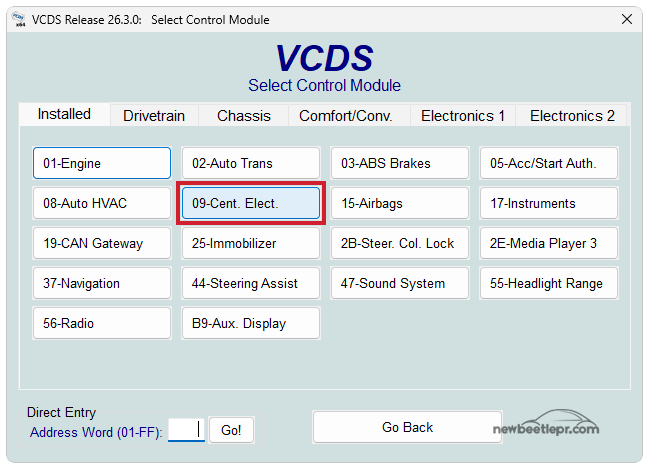Screen dimensions: 649x468
Task: Click the VCDS app icon in title bar
Action: click(x=17, y=19)
